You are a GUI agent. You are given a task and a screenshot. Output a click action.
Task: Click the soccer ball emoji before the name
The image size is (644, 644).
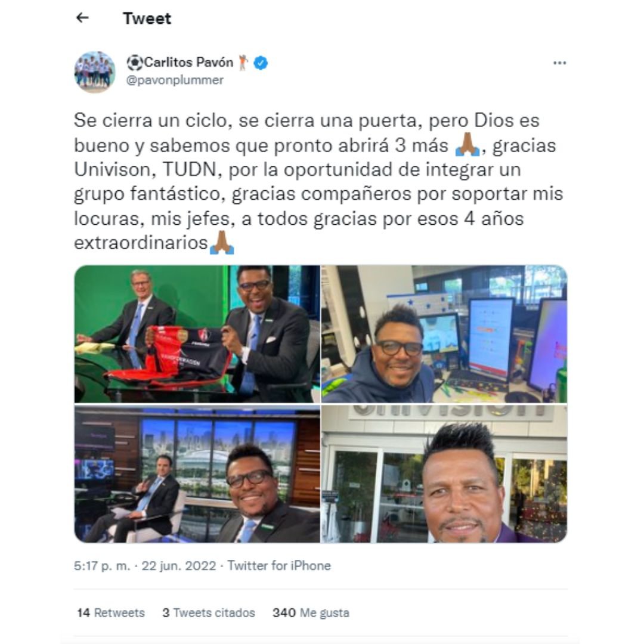tap(135, 63)
